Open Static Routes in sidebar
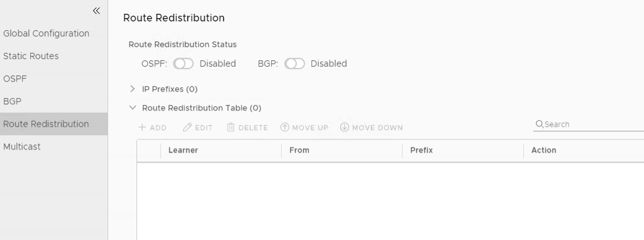Screen dimensions: 644x240 31,56
